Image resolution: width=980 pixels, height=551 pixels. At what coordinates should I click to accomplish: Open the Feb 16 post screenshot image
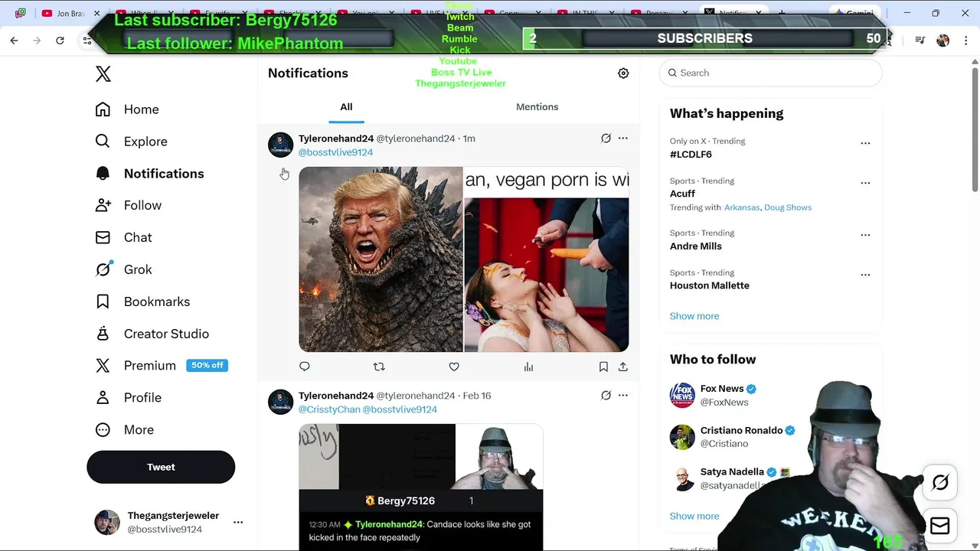click(x=421, y=487)
